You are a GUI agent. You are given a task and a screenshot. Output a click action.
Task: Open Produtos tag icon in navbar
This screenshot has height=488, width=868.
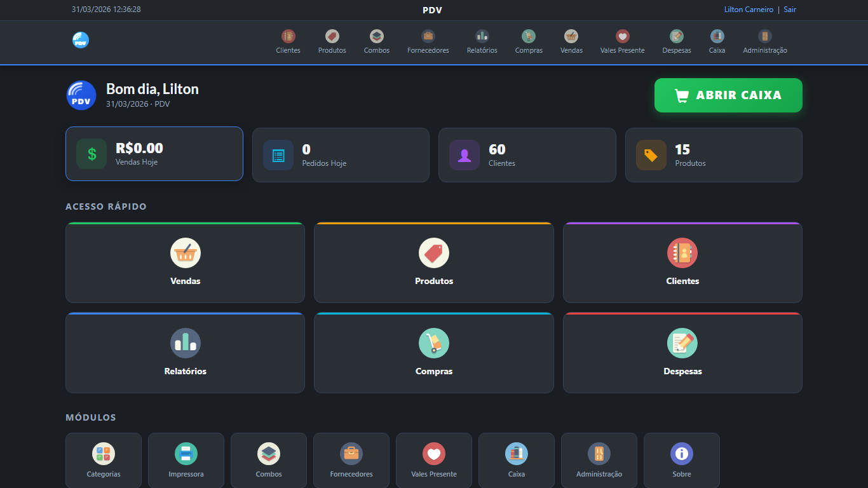point(332,36)
